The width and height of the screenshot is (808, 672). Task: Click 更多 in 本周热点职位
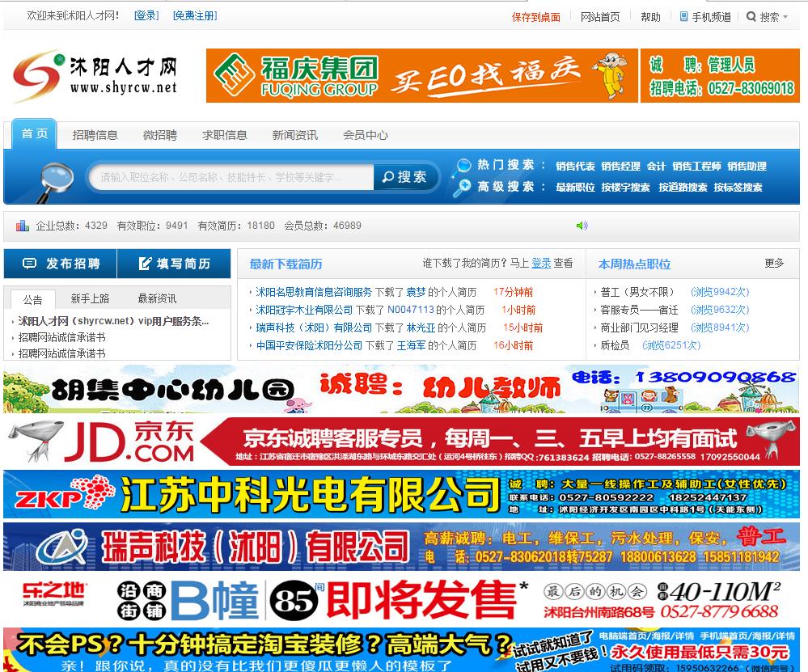click(774, 264)
